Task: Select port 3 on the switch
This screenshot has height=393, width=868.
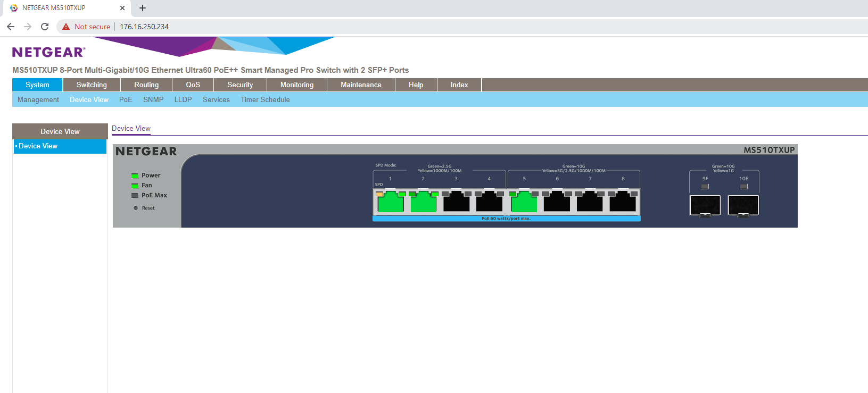Action: 457,202
